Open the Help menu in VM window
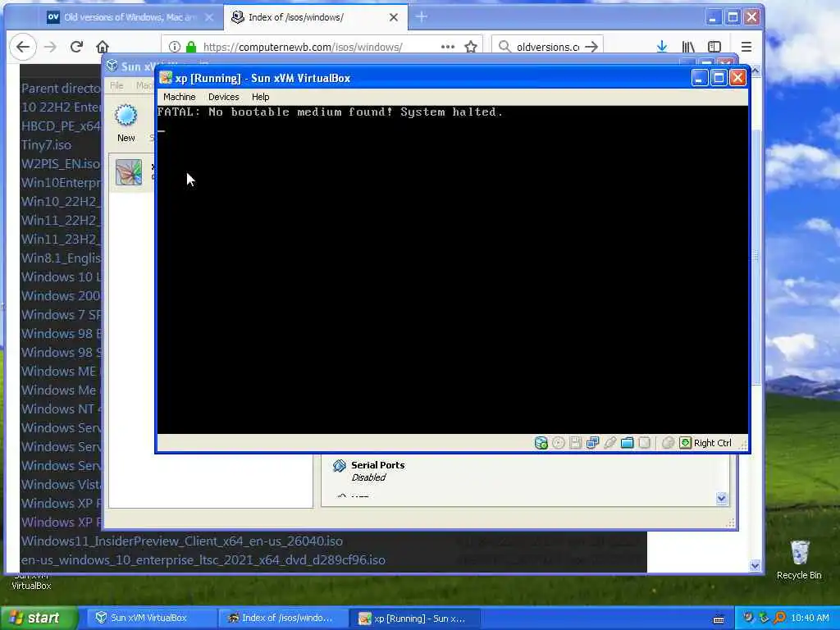Screen dimensions: 840x630 [x=260, y=97]
